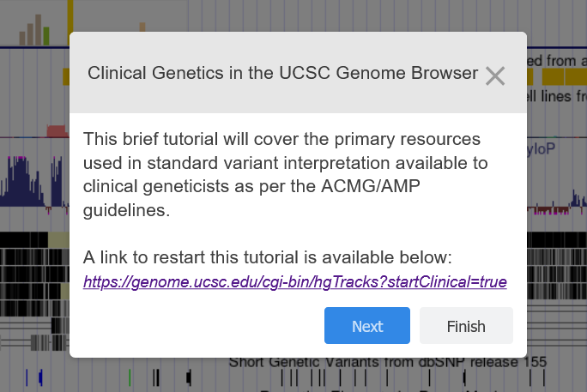Click the dialog title 'Clinical Genetics in the UCSC Genome Browser'
The height and width of the screenshot is (392, 587).
[282, 74]
